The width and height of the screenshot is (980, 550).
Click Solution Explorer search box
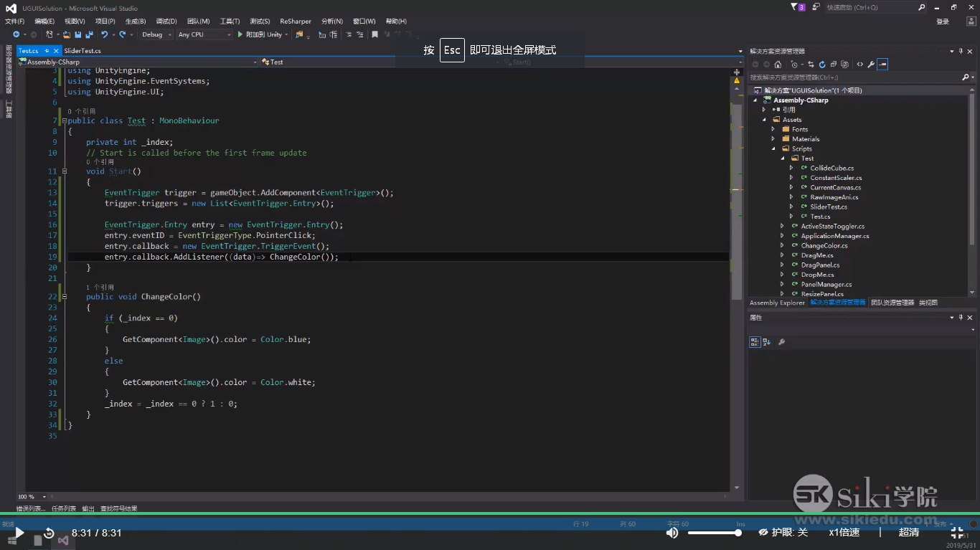[860, 77]
